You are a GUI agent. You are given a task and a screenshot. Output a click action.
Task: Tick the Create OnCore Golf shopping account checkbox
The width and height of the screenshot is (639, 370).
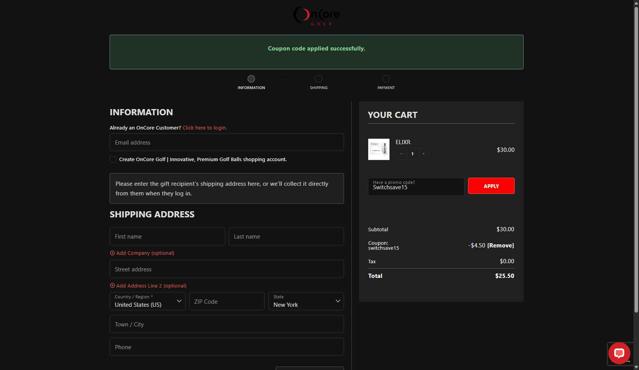coord(113,159)
